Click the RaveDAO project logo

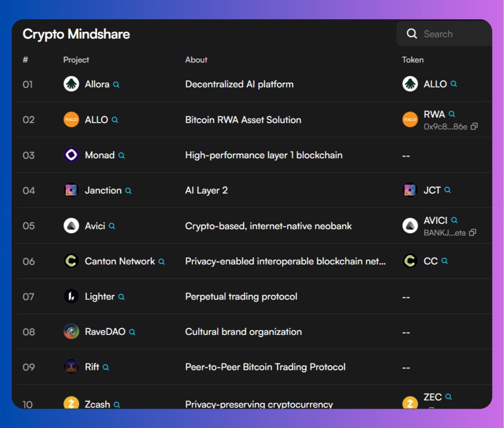point(71,331)
